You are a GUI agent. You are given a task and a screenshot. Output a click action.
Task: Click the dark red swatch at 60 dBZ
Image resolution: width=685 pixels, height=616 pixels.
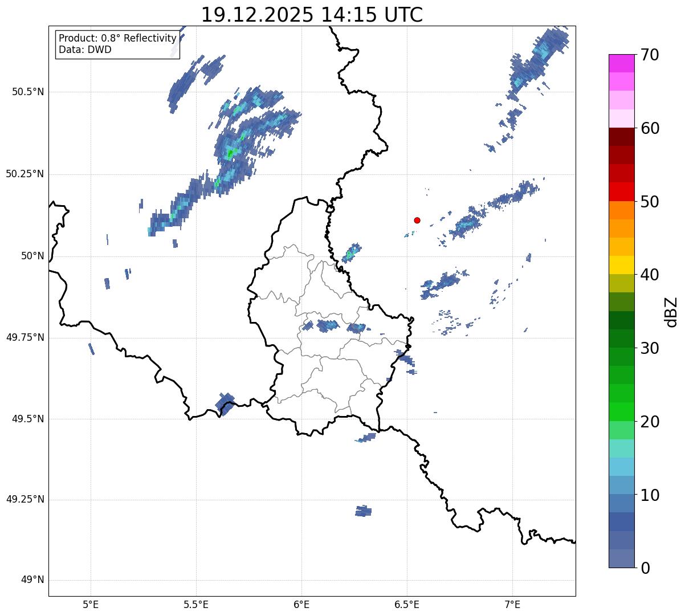click(x=621, y=137)
